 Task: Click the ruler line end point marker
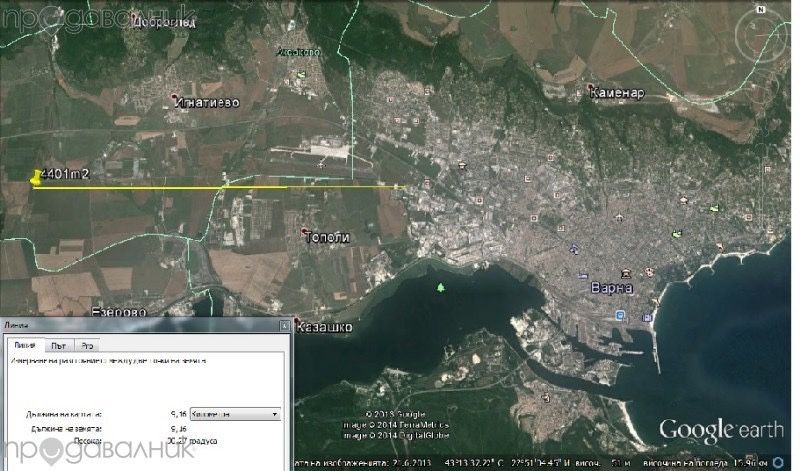point(396,187)
